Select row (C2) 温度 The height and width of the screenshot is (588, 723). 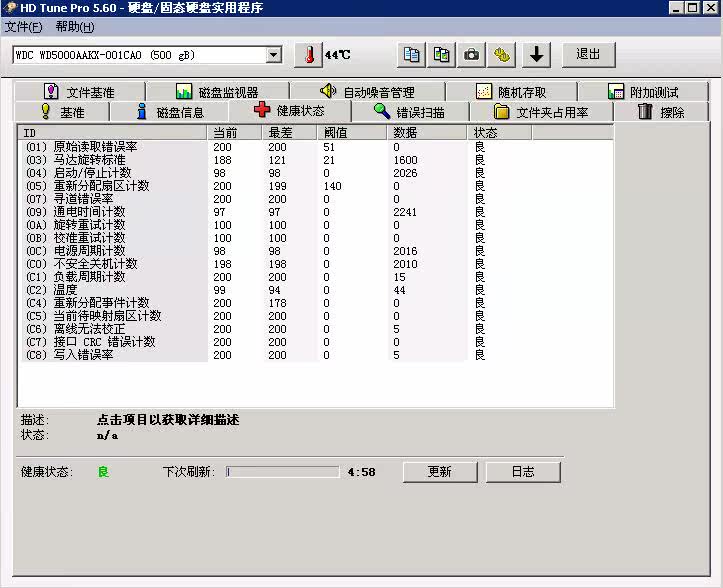click(x=316, y=290)
